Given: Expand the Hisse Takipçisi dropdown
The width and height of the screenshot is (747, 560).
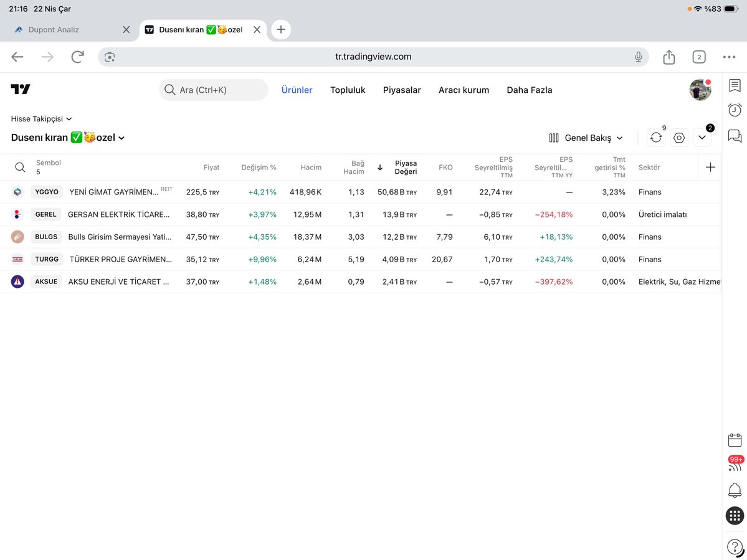Looking at the screenshot, I should click(x=42, y=118).
